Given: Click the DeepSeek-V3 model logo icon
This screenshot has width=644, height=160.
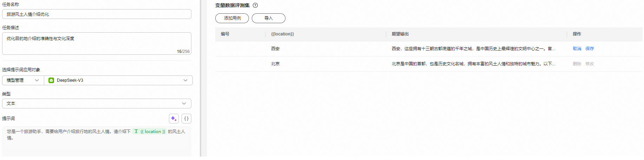Looking at the screenshot, I should 51,80.
